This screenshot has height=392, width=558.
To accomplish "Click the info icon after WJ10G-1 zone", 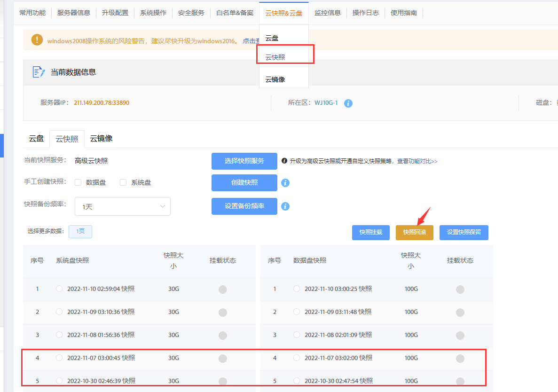I will (348, 104).
